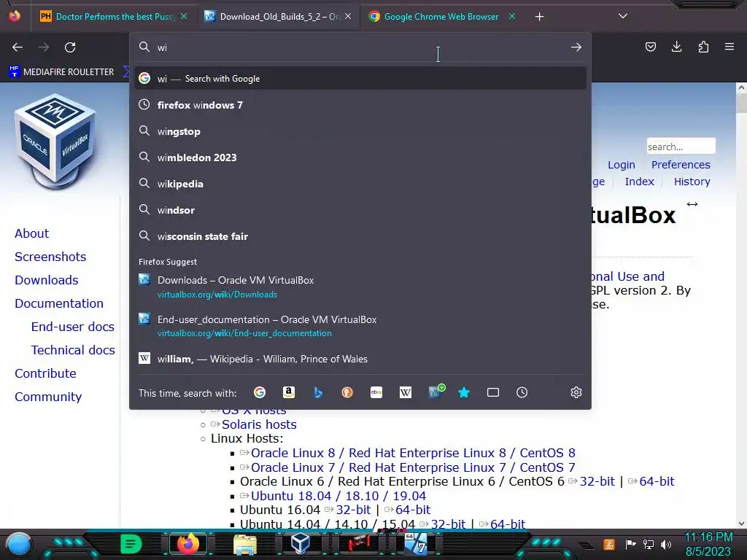Open MEDIAFIRE ROULETTER bookmark

coord(61,72)
